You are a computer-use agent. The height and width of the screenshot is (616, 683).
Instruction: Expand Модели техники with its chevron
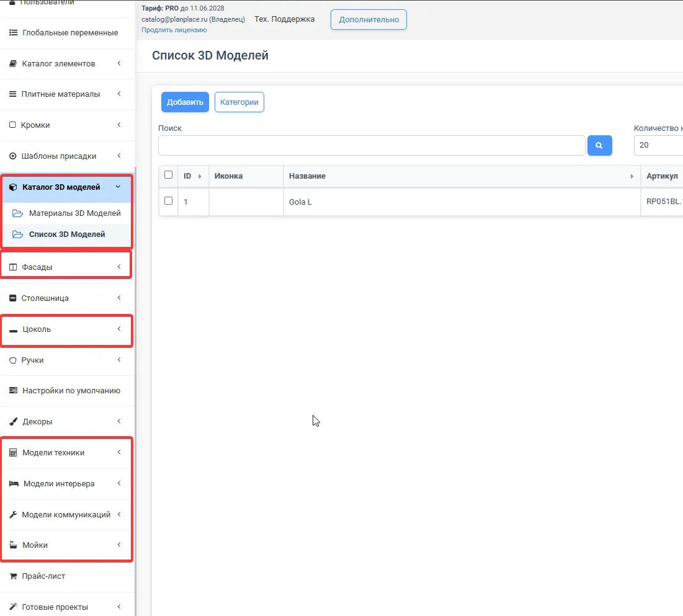coord(119,452)
